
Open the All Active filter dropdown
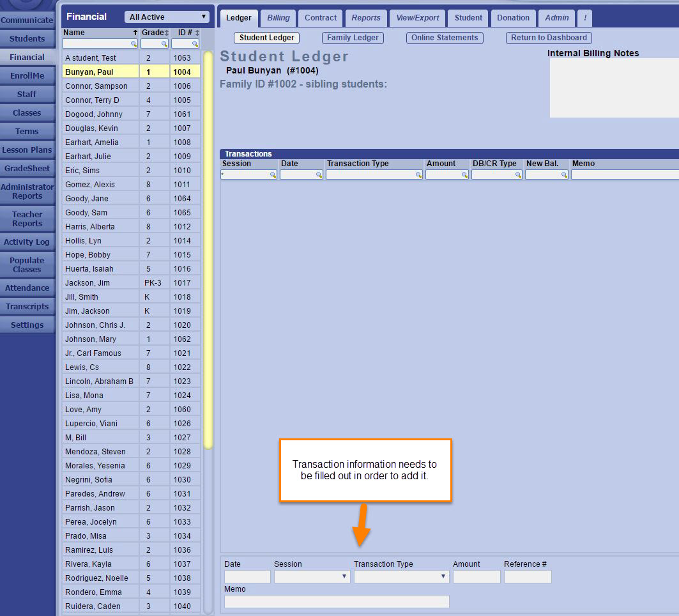pos(168,17)
